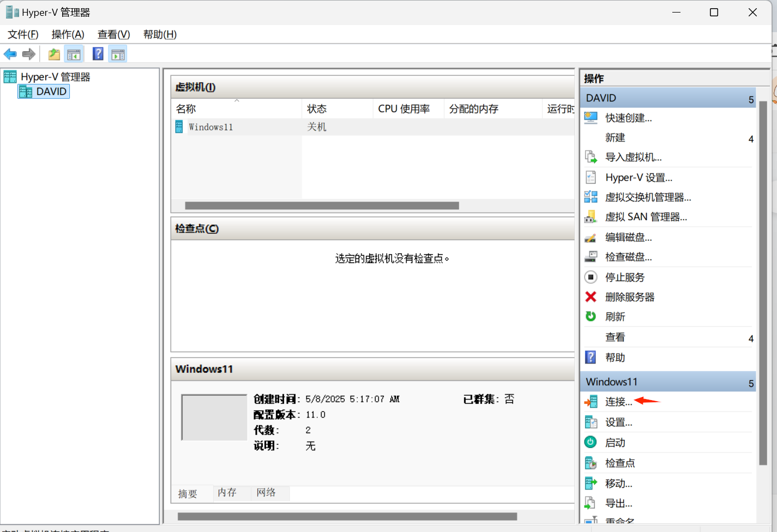Click the 检查点 icon in the actions pane
This screenshot has width=777, height=532.
[591, 463]
